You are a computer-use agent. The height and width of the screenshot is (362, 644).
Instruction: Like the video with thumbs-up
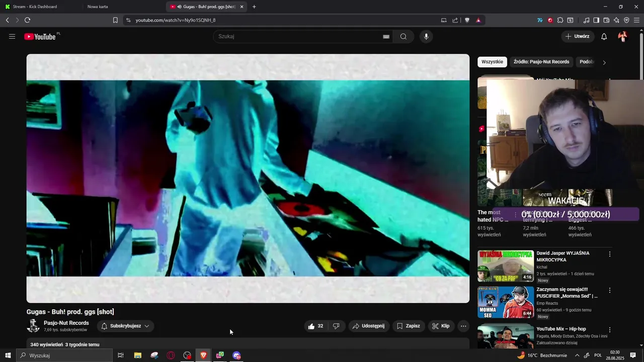point(315,326)
